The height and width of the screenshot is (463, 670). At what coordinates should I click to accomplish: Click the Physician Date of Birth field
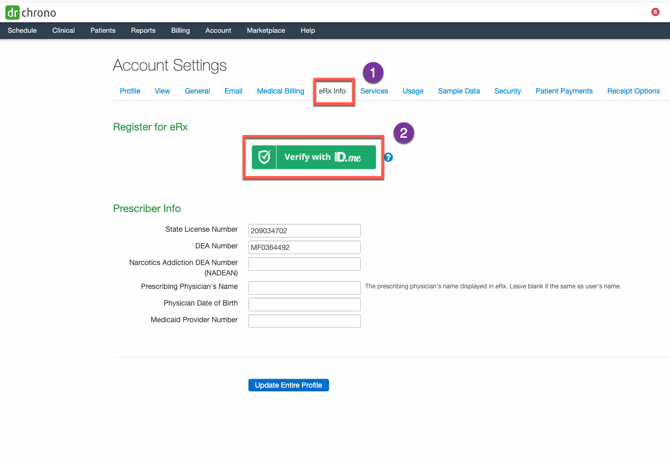(304, 304)
